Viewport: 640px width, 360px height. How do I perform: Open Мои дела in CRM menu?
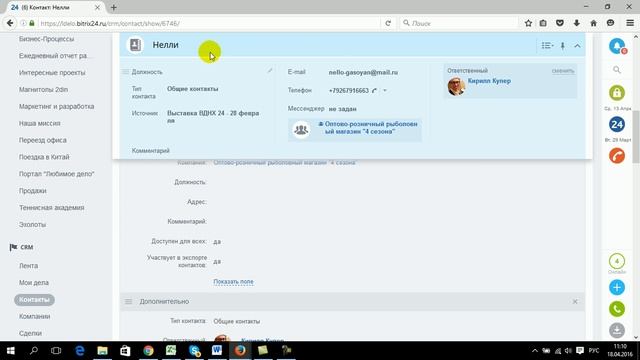click(34, 282)
